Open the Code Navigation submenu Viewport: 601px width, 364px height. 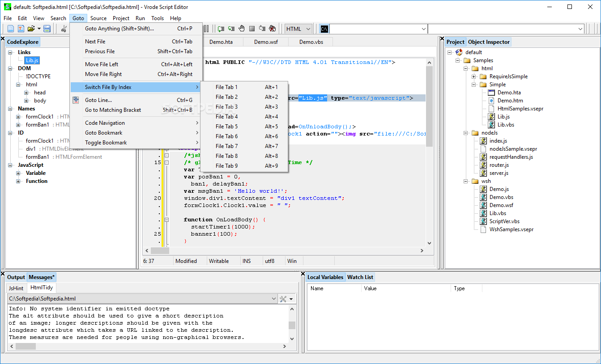tap(136, 123)
